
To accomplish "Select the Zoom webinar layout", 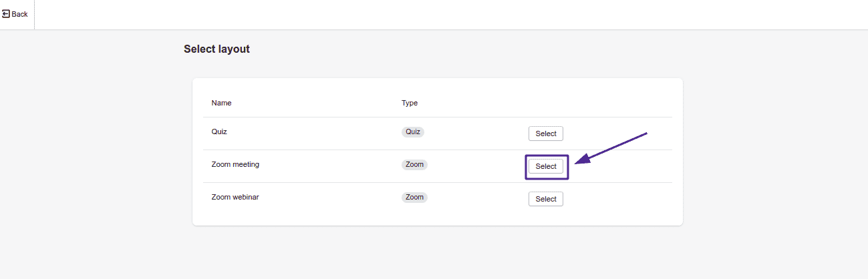I will (545, 199).
